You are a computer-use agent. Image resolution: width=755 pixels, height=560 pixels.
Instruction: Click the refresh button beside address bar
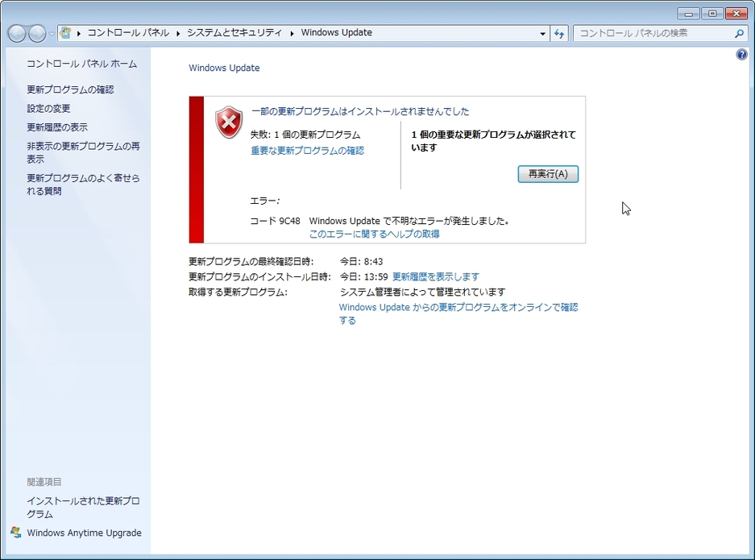point(559,33)
